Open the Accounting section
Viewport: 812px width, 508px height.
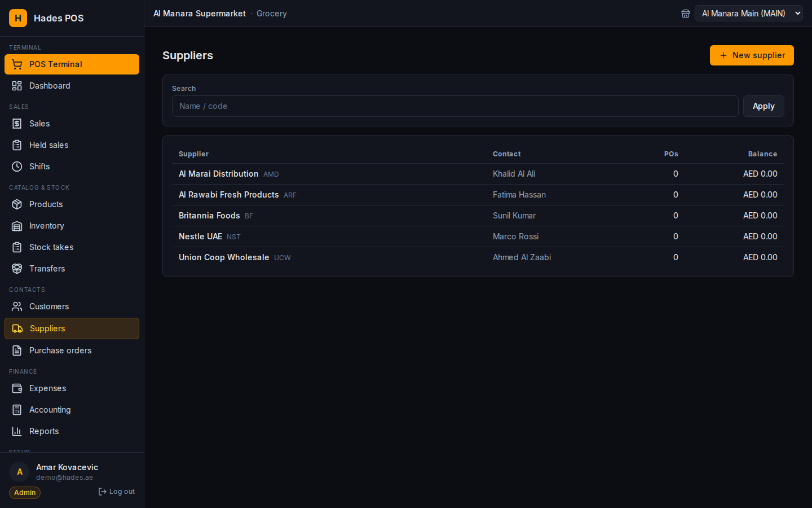72,410
